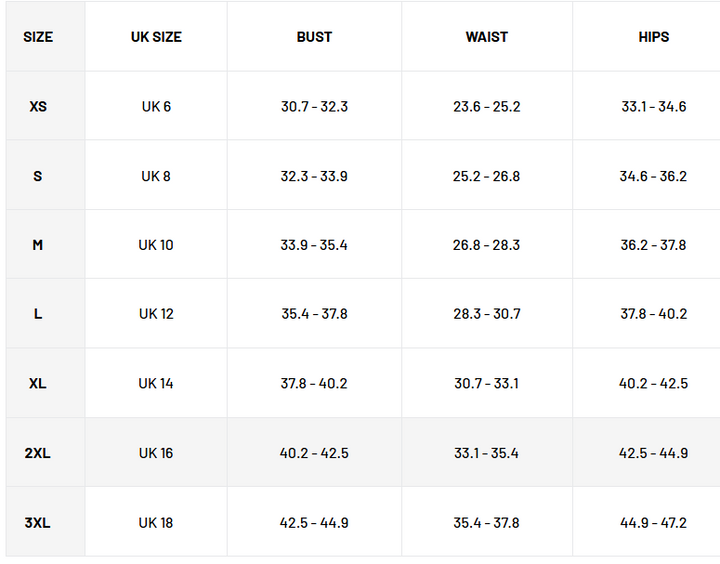Click bust value 30.7 - 32.3

click(315, 107)
